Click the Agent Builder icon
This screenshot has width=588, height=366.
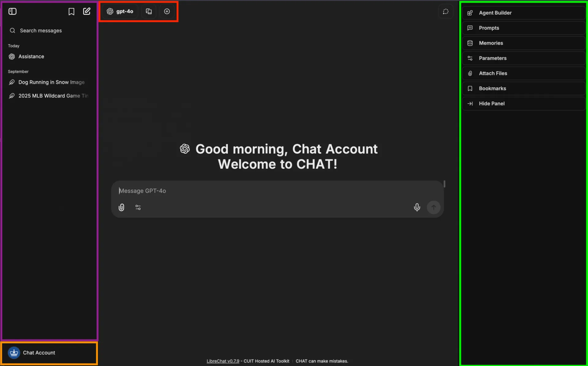[470, 13]
